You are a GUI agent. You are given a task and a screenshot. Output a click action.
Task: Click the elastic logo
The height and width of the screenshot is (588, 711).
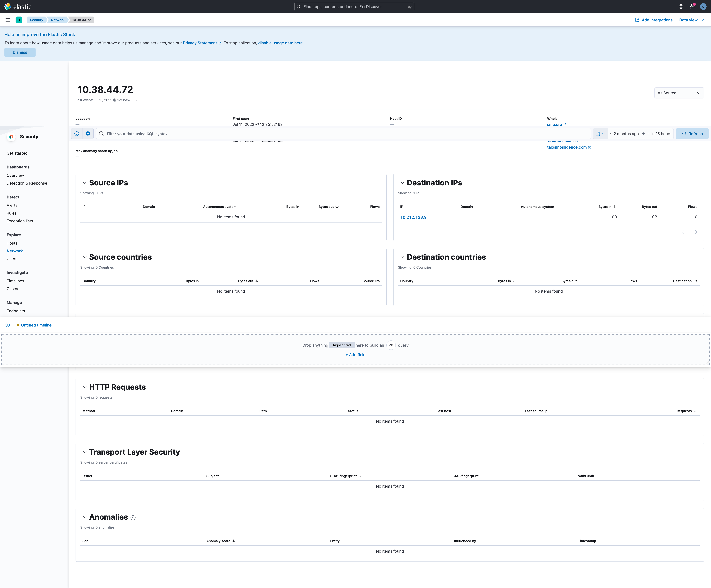18,7
